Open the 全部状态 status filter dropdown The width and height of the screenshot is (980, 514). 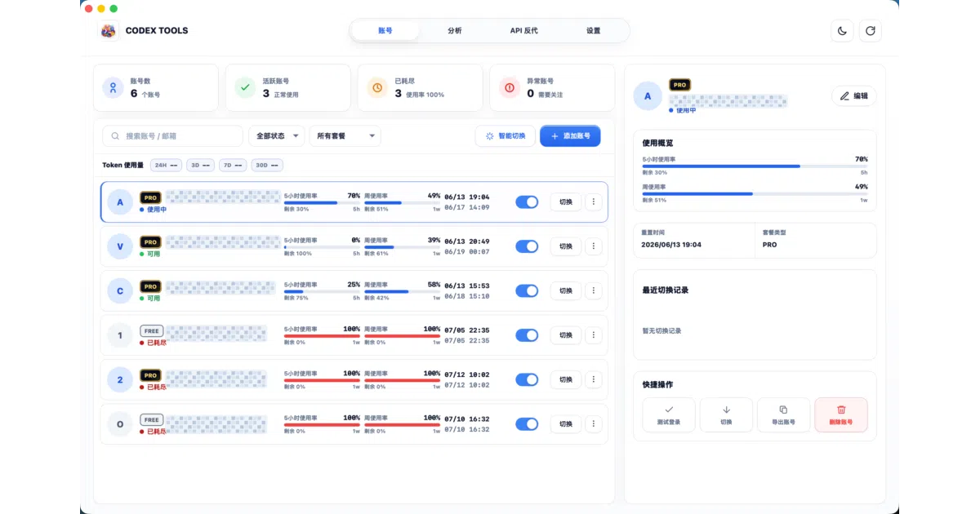(x=276, y=136)
